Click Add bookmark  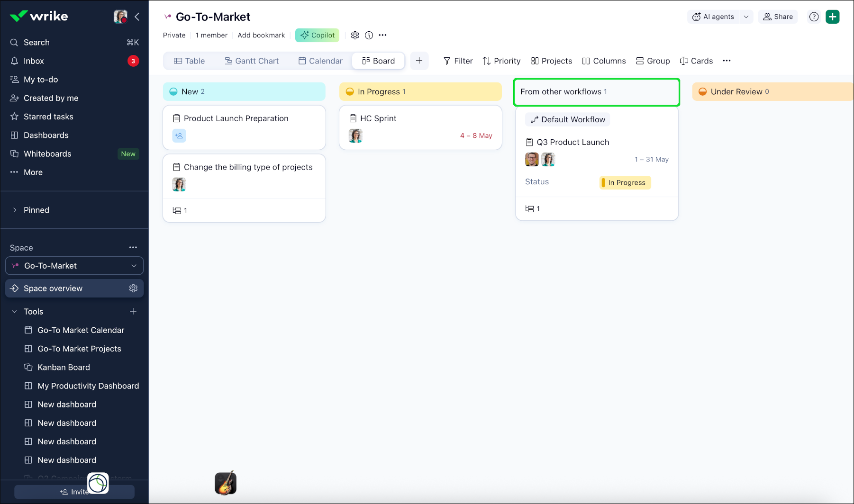261,35
